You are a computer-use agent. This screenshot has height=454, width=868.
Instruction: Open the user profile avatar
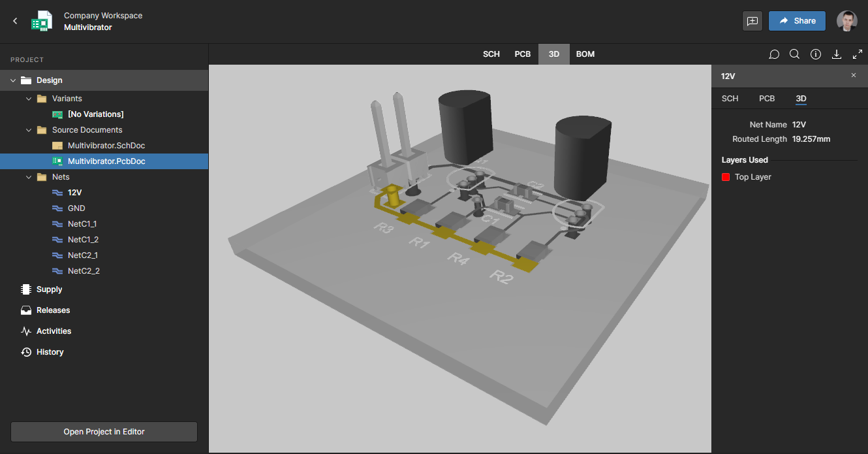[846, 21]
